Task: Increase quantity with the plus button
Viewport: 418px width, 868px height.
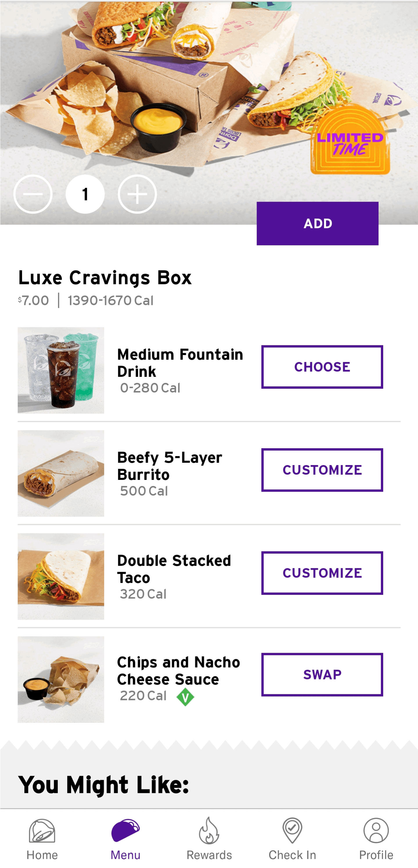Action: (x=137, y=194)
